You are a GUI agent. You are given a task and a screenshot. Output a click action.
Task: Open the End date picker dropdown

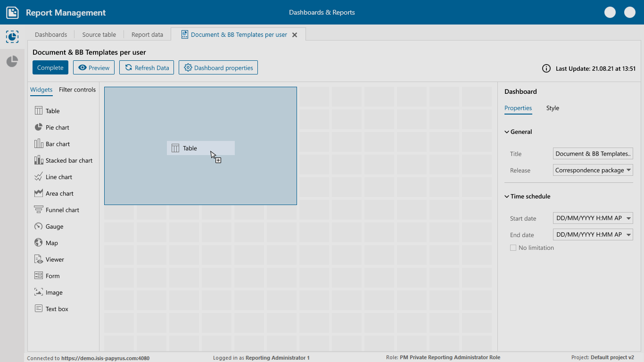tap(629, 234)
